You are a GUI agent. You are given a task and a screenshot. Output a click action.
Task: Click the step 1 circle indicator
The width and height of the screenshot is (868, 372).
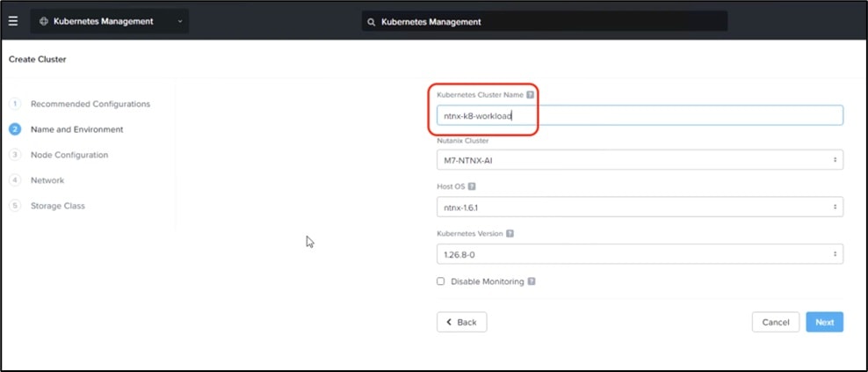coord(15,105)
